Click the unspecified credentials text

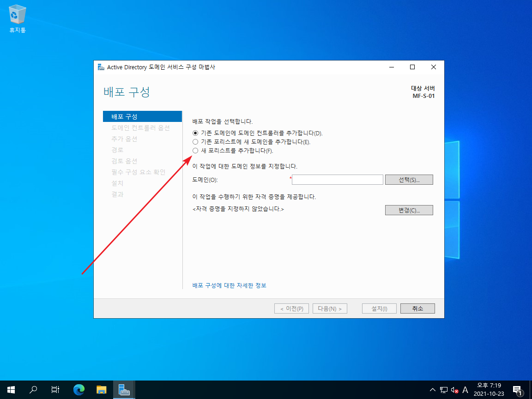click(x=238, y=209)
